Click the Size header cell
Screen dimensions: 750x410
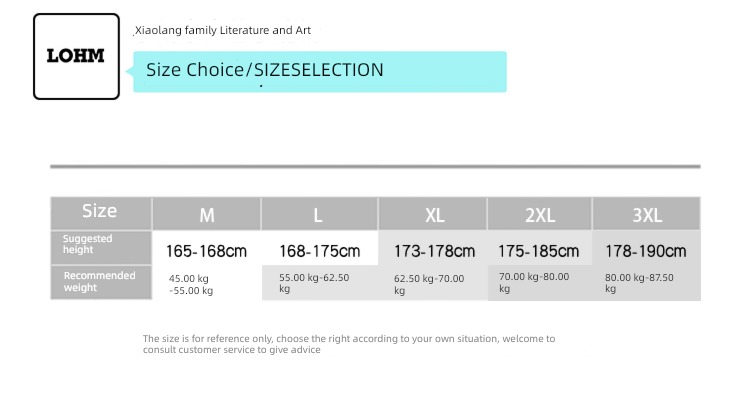pos(101,213)
